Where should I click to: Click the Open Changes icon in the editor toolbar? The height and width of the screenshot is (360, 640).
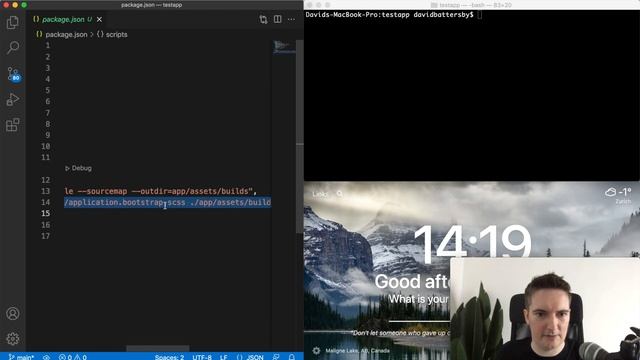(263, 19)
